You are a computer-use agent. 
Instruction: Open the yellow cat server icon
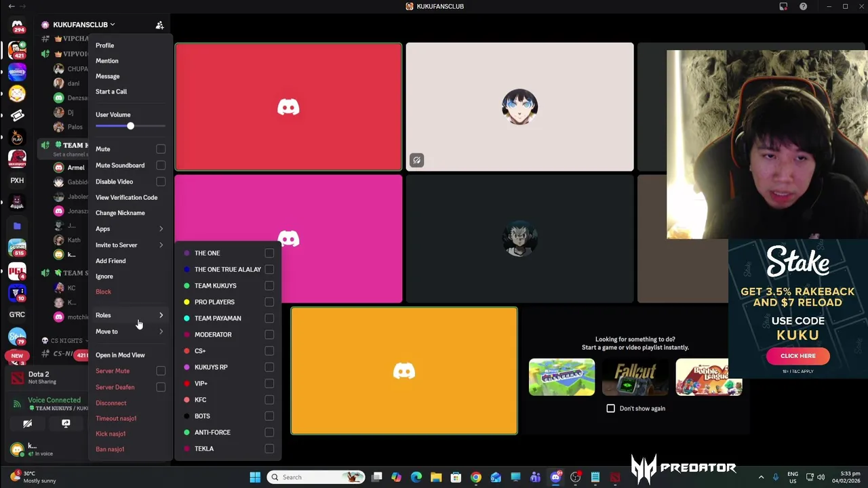pos(17,94)
